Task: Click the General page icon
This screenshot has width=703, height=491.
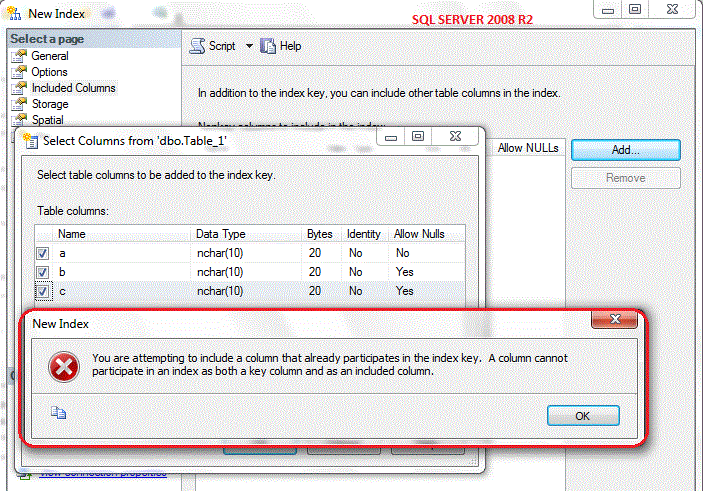Action: click(19, 56)
